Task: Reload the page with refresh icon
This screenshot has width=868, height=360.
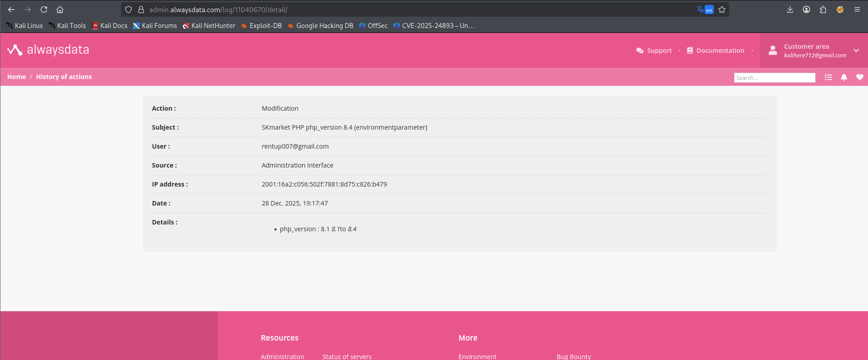Action: point(44,9)
